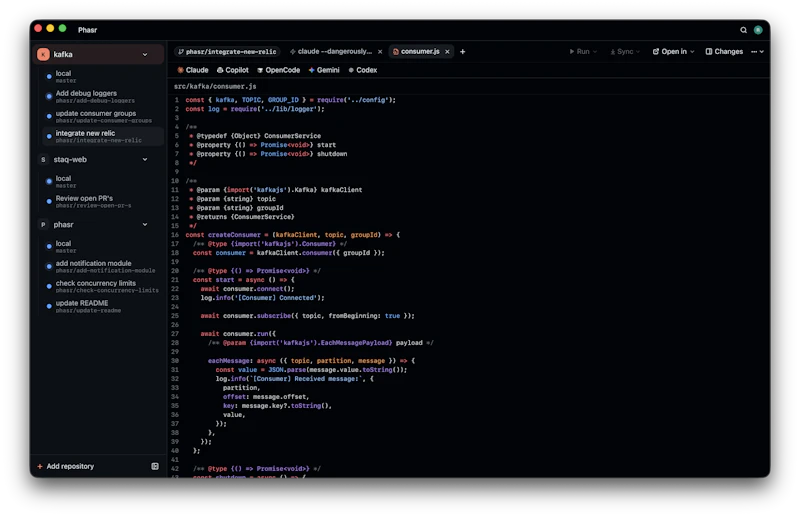This screenshot has width=800, height=517.
Task: Close the consumer.js tab
Action: tap(447, 52)
